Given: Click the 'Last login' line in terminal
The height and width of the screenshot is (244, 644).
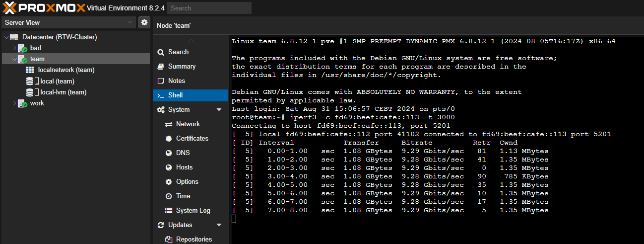Looking at the screenshot, I should 343,109.
